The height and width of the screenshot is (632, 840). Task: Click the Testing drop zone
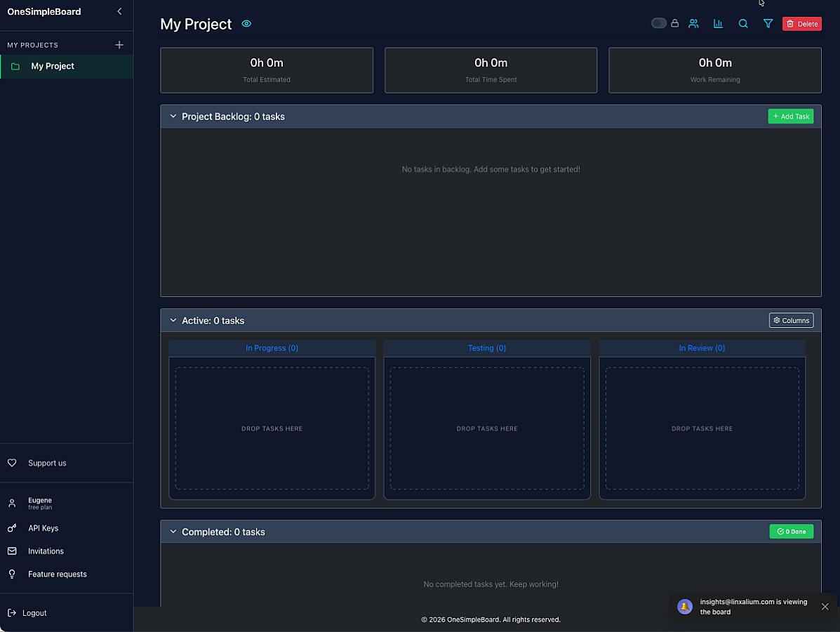point(487,428)
